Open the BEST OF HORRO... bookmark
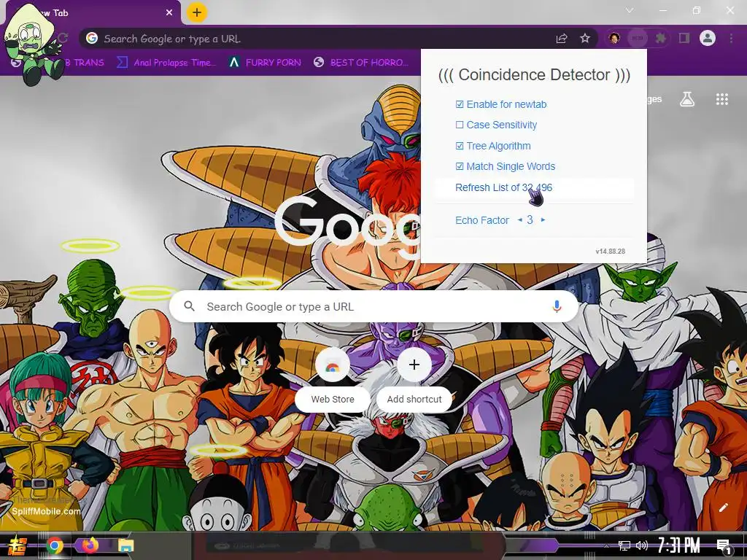This screenshot has width=747, height=560. tap(361, 63)
